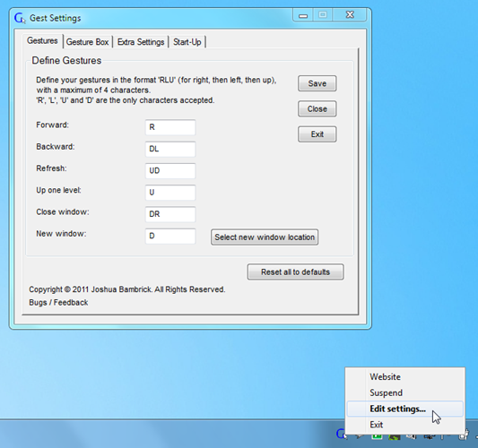Click the Exit button in settings window
This screenshot has width=478, height=448.
pos(317,134)
